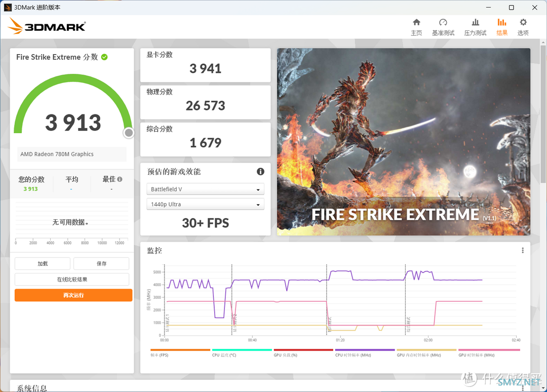547x392 pixels.
Task: Click the 无可用数据 message
Action: [70, 222]
